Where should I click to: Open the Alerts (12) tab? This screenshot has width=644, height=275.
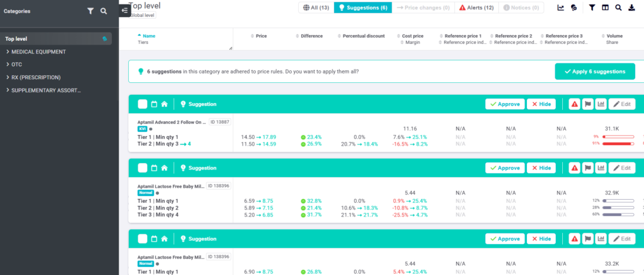pos(477,8)
